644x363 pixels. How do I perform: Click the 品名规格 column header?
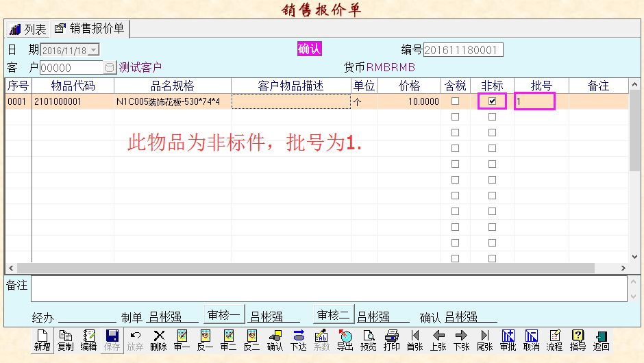pos(173,86)
